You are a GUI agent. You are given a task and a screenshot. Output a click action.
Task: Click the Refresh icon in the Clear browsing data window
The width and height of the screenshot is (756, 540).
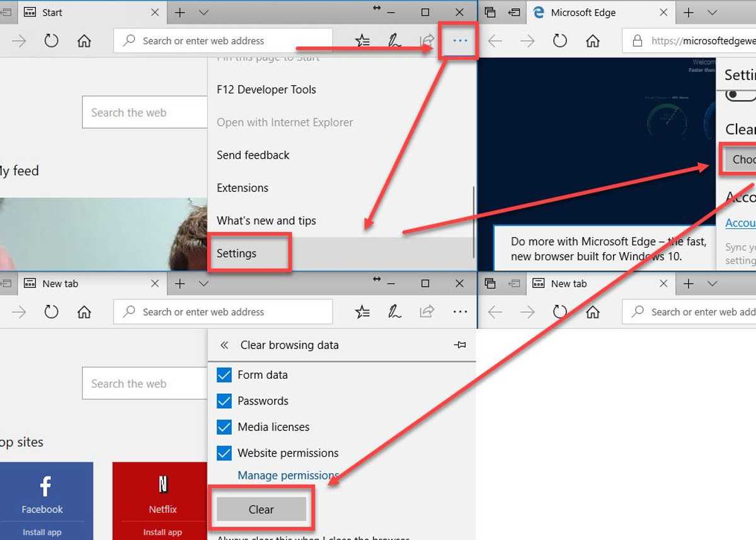tap(51, 312)
